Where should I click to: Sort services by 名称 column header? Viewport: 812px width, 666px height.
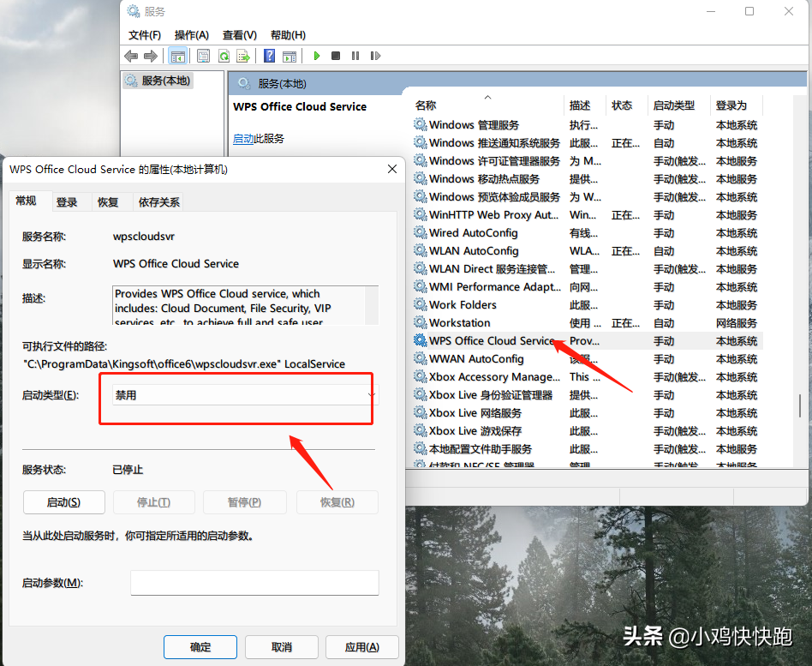(x=487, y=105)
